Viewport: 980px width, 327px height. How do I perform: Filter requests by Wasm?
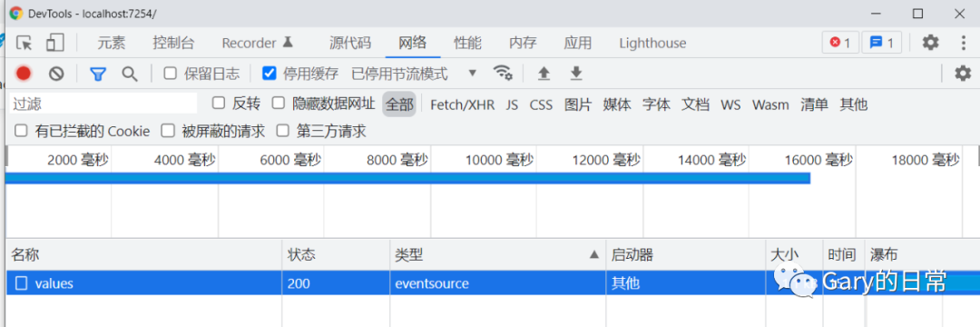[x=770, y=104]
